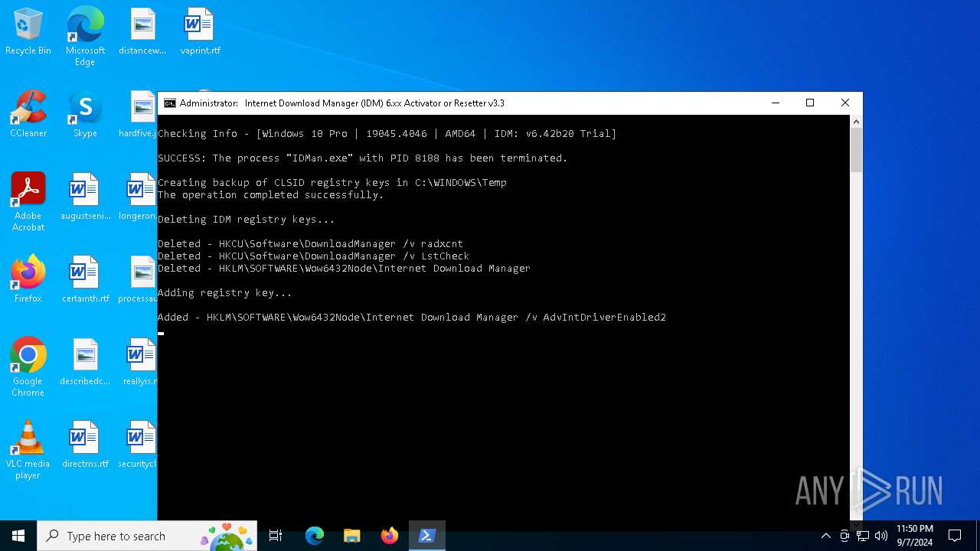Select the securitycl Word document icon
The width and height of the screenshot is (980, 551).
tap(139, 445)
